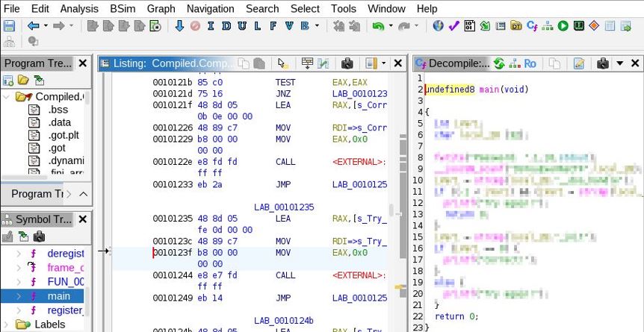Toggle Listing mouse hover cursor icon

(282, 63)
